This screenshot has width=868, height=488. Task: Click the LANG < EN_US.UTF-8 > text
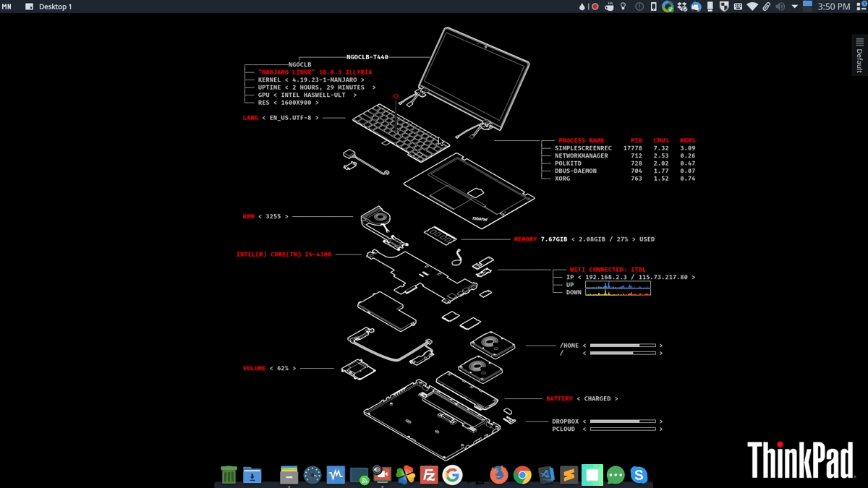[281, 117]
